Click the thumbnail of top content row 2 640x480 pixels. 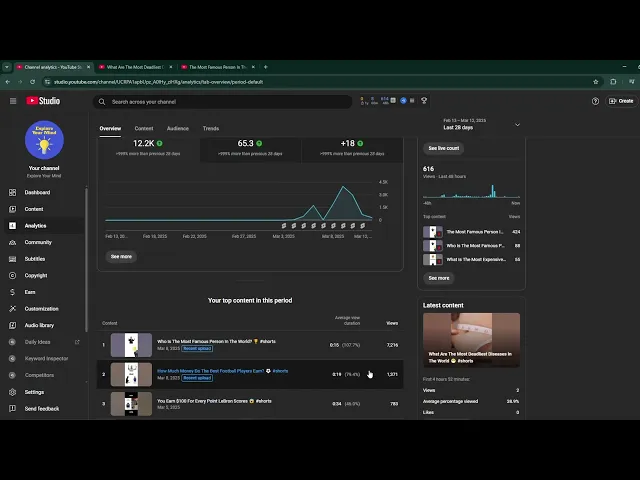pyautogui.click(x=131, y=374)
